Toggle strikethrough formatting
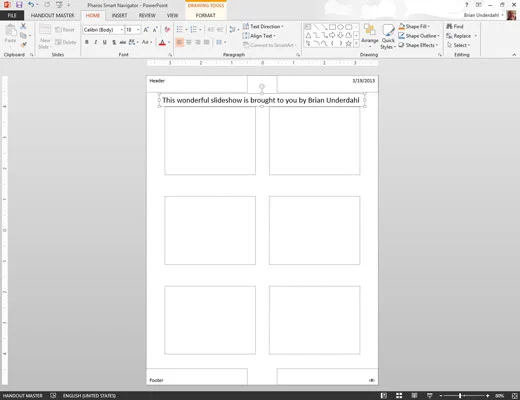The image size is (520, 400). point(123,42)
